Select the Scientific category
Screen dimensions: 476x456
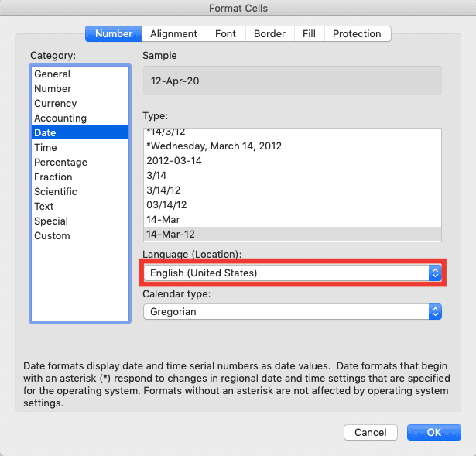80,191
